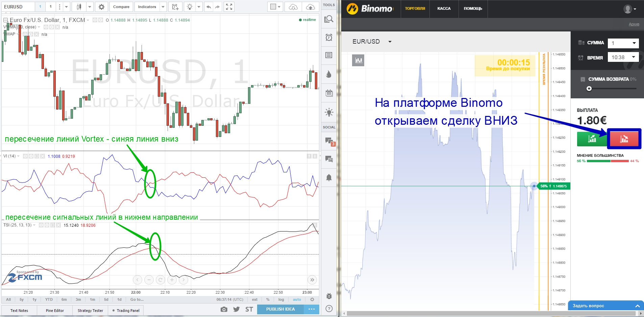The height and width of the screenshot is (317, 644).
Task: Open private messages PM icon
Action: 329,159
